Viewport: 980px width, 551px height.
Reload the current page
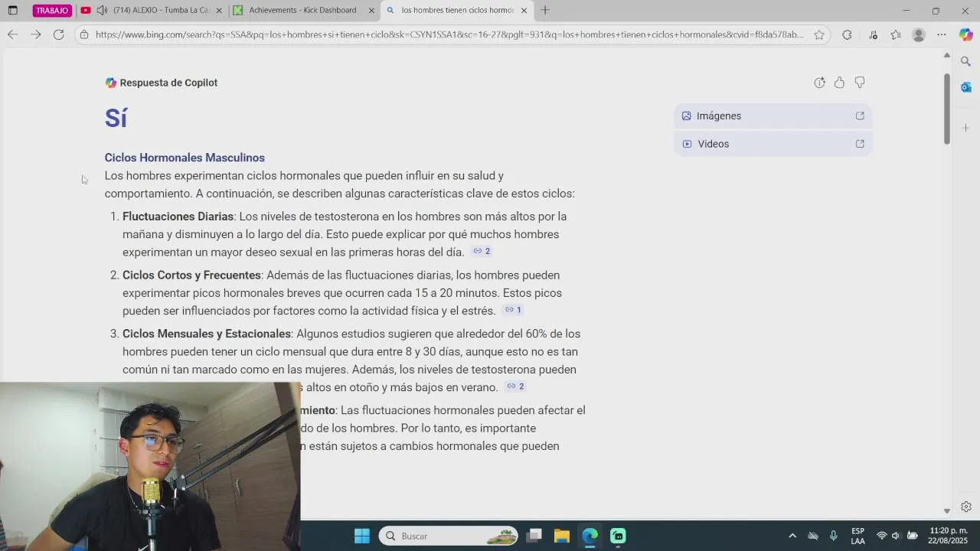tap(58, 34)
